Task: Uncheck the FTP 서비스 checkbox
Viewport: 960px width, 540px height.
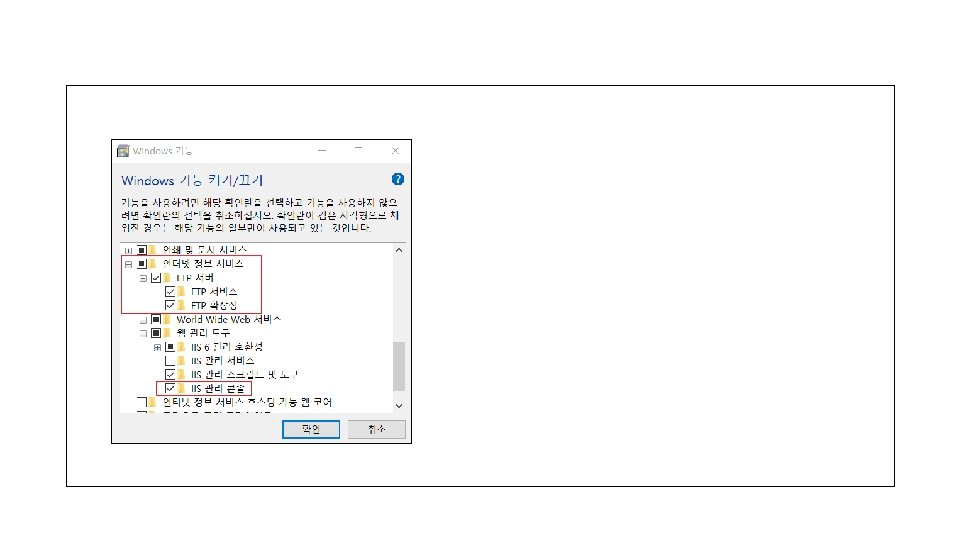Action: pyautogui.click(x=170, y=292)
